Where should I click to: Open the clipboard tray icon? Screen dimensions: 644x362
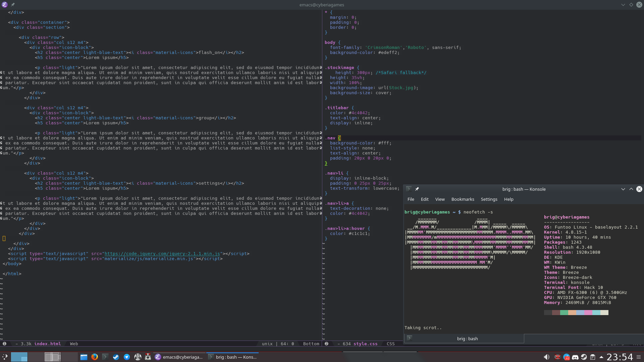593,357
